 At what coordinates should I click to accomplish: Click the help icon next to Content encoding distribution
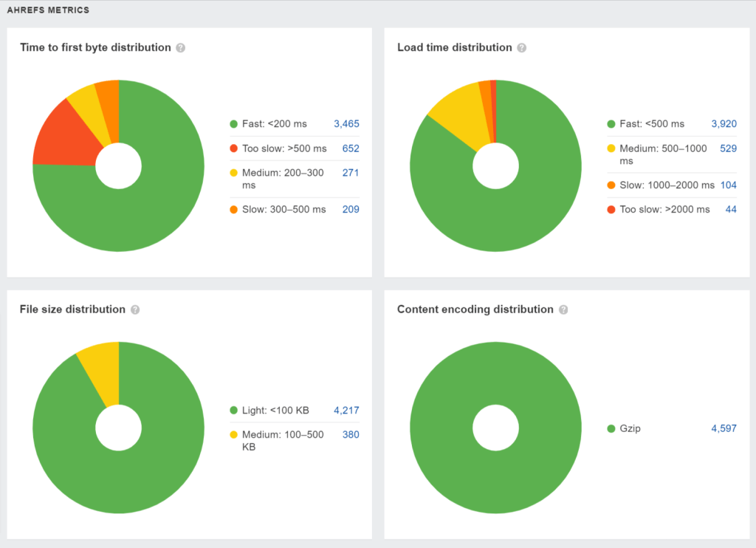point(563,309)
